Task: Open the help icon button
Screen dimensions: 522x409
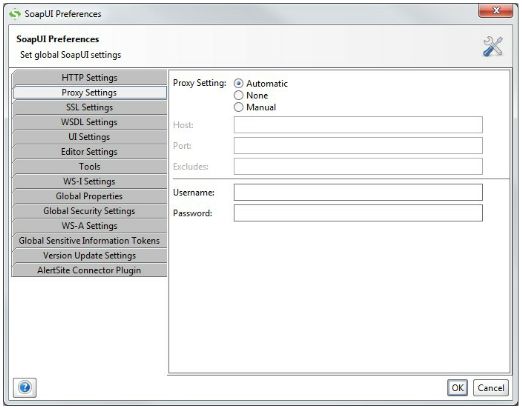Action: (25, 388)
